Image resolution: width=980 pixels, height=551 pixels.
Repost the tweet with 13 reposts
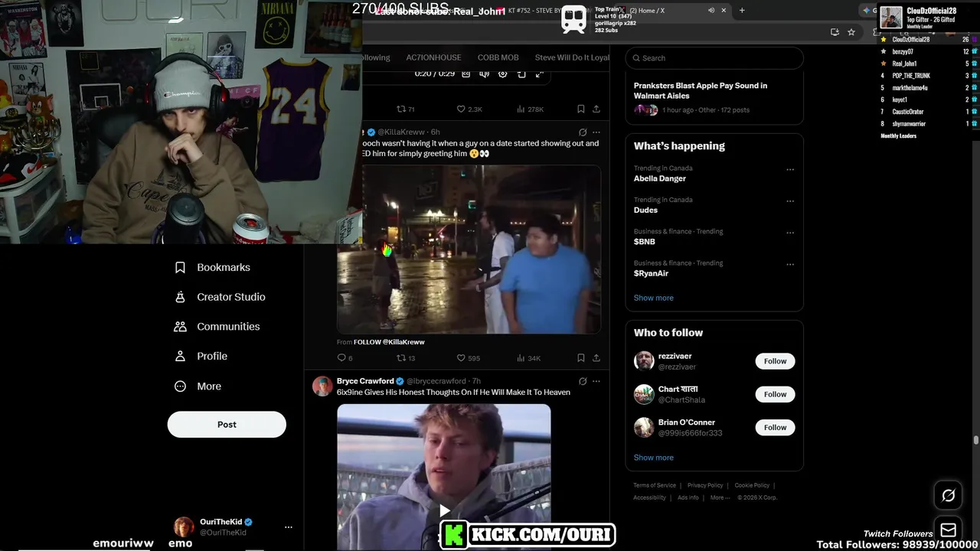click(405, 357)
